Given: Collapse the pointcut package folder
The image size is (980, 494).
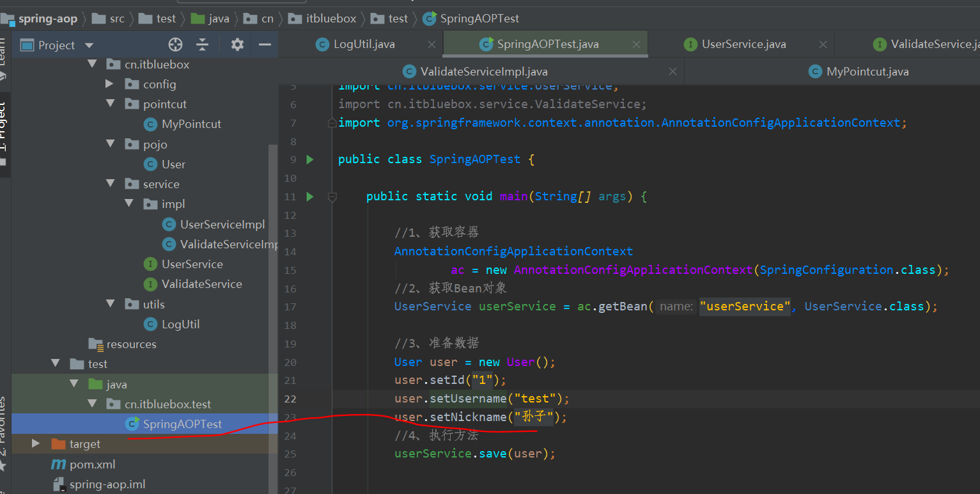Looking at the screenshot, I should pyautogui.click(x=111, y=104).
